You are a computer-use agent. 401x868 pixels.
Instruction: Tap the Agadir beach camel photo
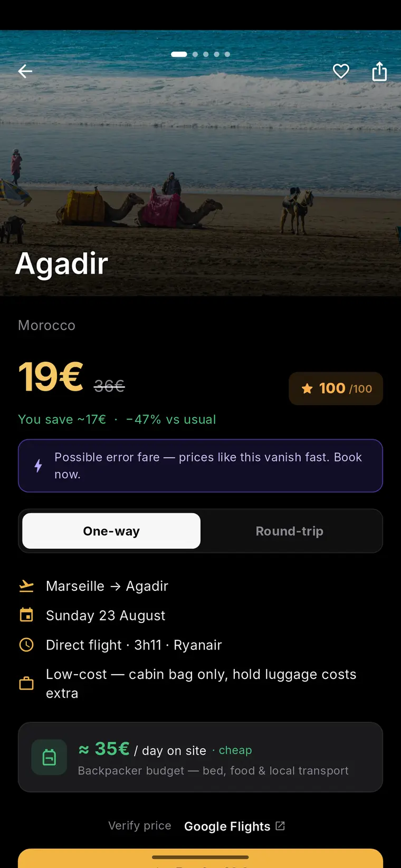click(200, 163)
